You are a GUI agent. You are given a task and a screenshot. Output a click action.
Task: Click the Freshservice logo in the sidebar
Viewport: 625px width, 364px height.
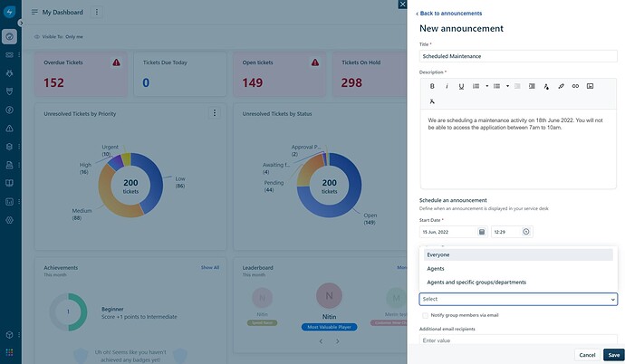tap(9, 12)
